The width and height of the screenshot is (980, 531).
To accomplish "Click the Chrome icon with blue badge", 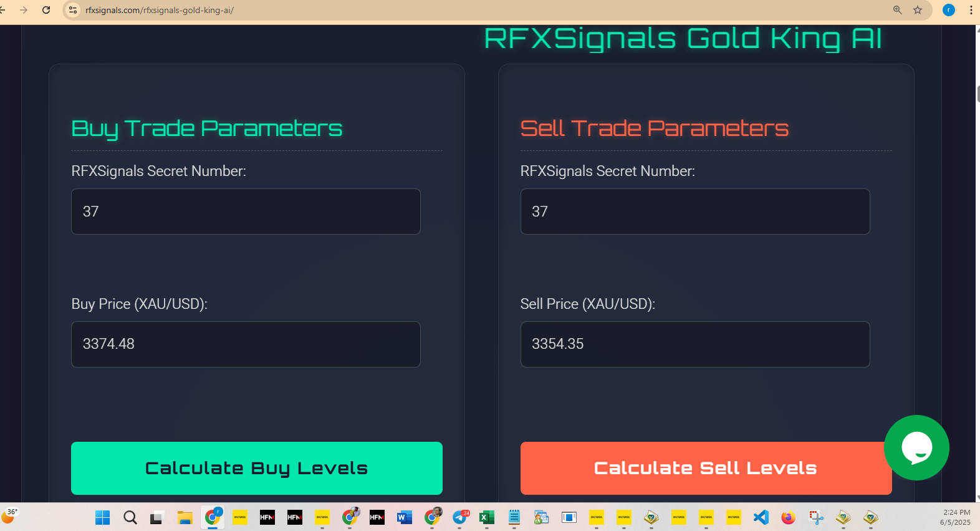I will [213, 517].
